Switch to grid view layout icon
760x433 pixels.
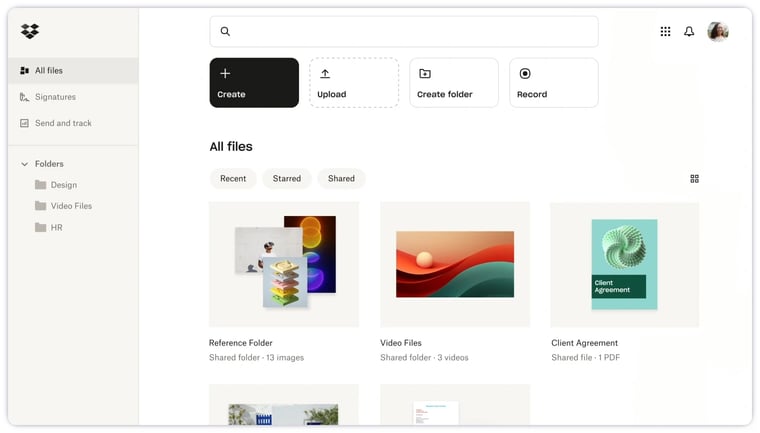(694, 179)
